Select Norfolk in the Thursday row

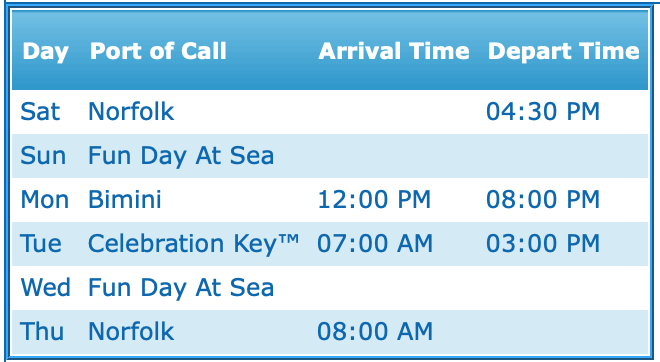(131, 331)
